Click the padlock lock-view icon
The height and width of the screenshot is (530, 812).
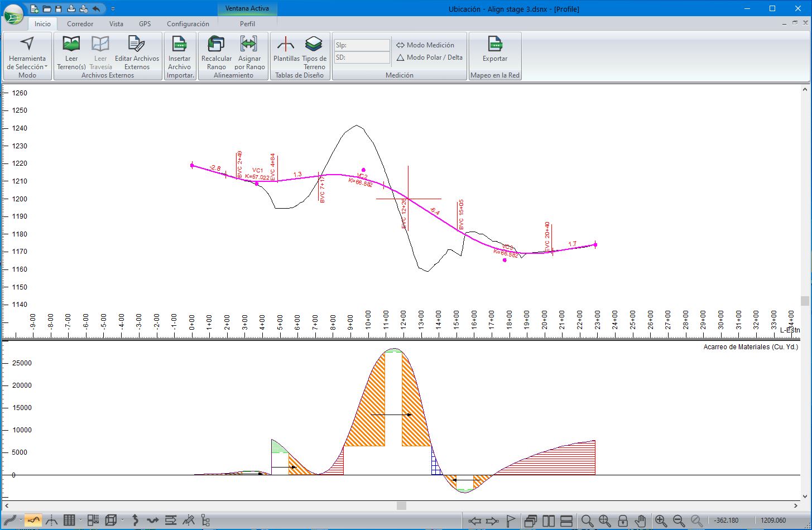tap(623, 521)
